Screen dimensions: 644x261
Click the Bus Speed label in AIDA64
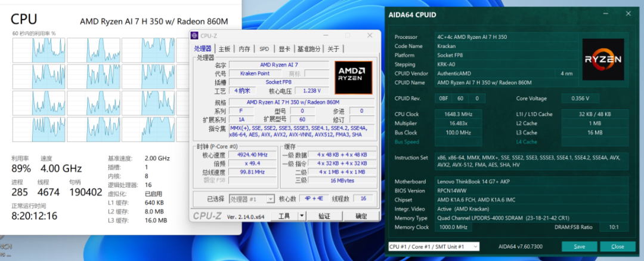pos(407,142)
